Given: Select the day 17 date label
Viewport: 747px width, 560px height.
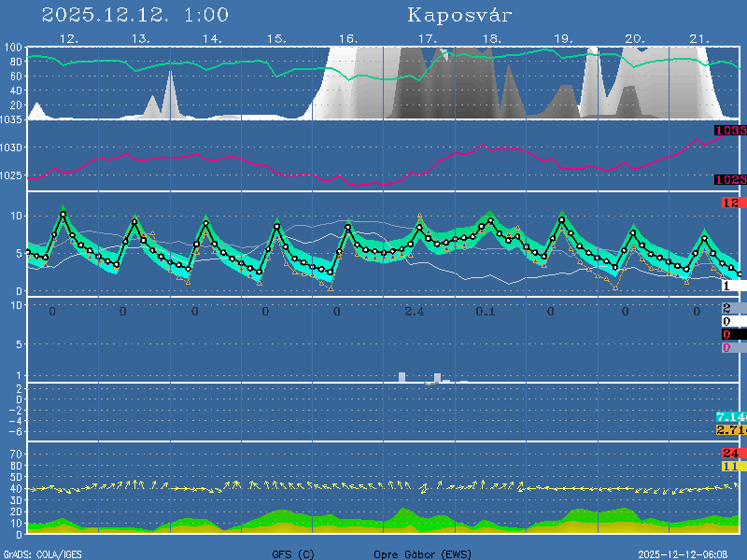Looking at the screenshot, I should [x=427, y=38].
